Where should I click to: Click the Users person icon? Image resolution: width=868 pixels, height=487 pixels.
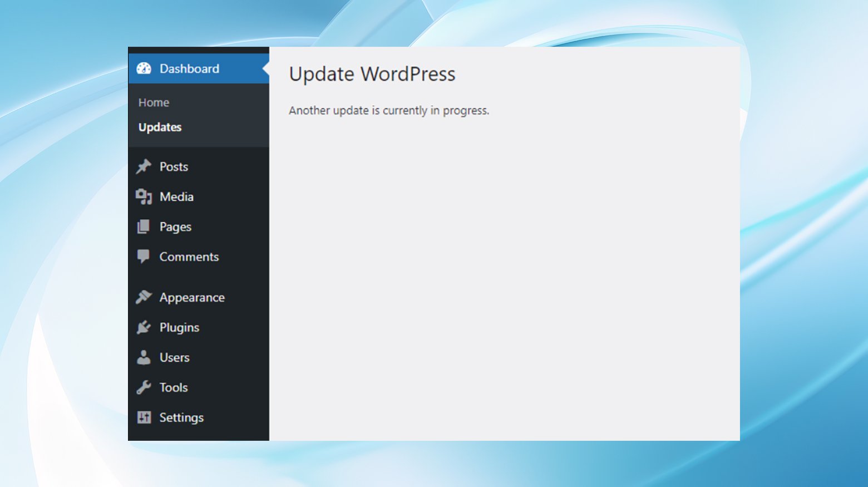144,357
